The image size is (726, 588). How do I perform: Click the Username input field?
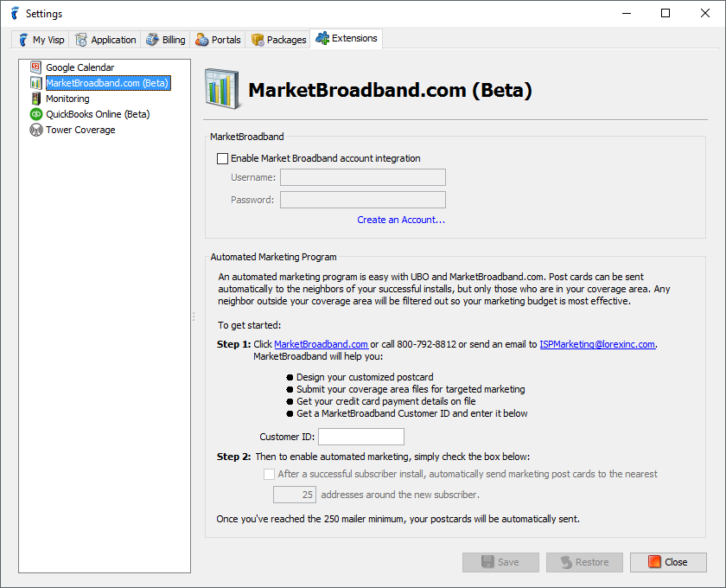tap(363, 177)
